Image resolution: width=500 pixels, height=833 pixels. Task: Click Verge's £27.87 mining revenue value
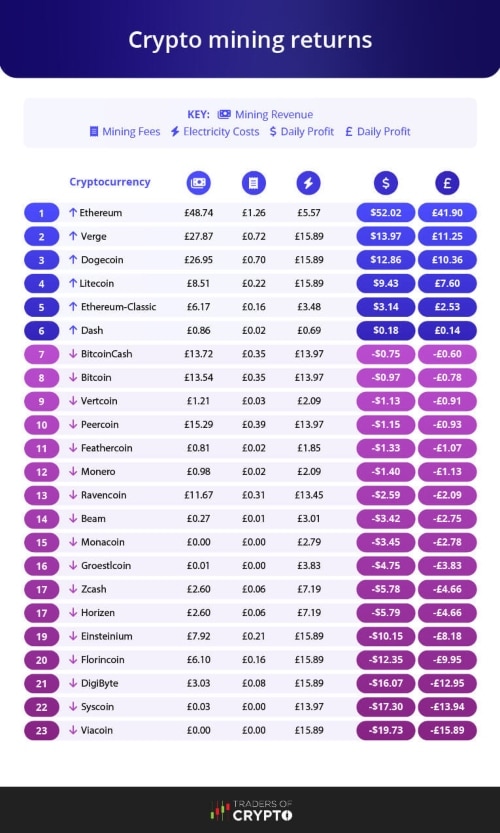click(199, 236)
